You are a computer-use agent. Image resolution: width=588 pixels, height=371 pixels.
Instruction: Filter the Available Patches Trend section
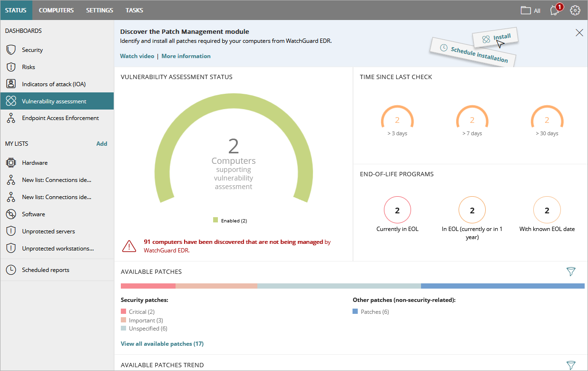[571, 364]
